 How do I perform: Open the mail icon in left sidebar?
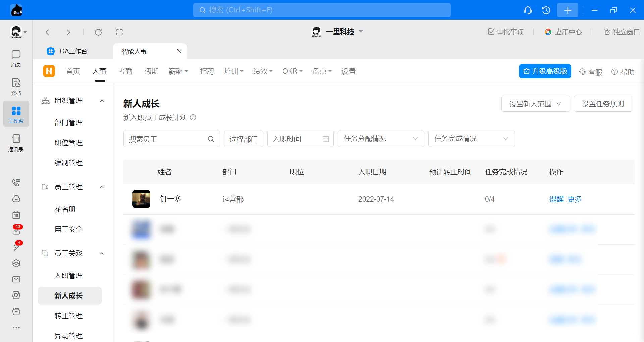click(x=16, y=279)
